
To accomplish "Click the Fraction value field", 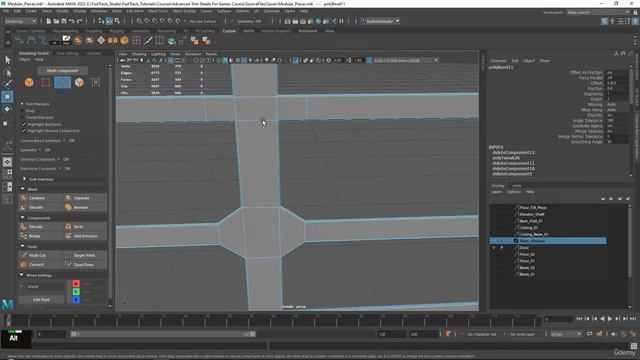I will tap(617, 89).
